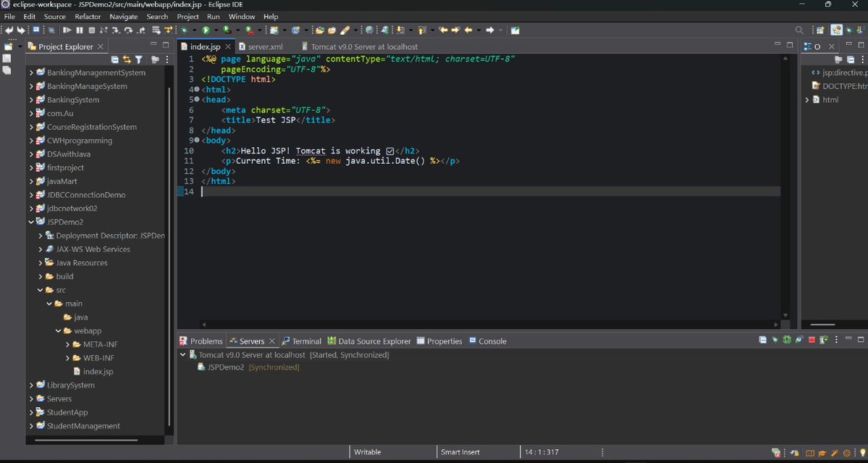Toggle the fold marker on line 5 head
Screen dimensions: 868x463
[197, 100]
